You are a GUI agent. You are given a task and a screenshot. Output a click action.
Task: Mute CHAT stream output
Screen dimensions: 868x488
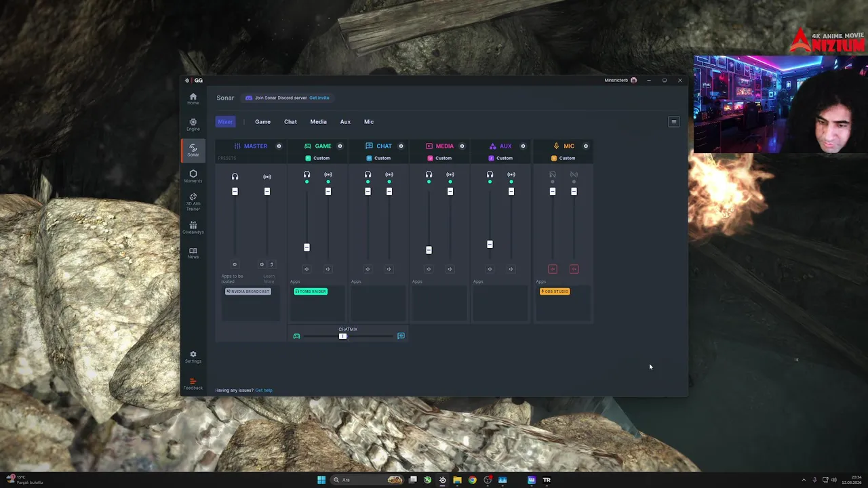(x=389, y=269)
